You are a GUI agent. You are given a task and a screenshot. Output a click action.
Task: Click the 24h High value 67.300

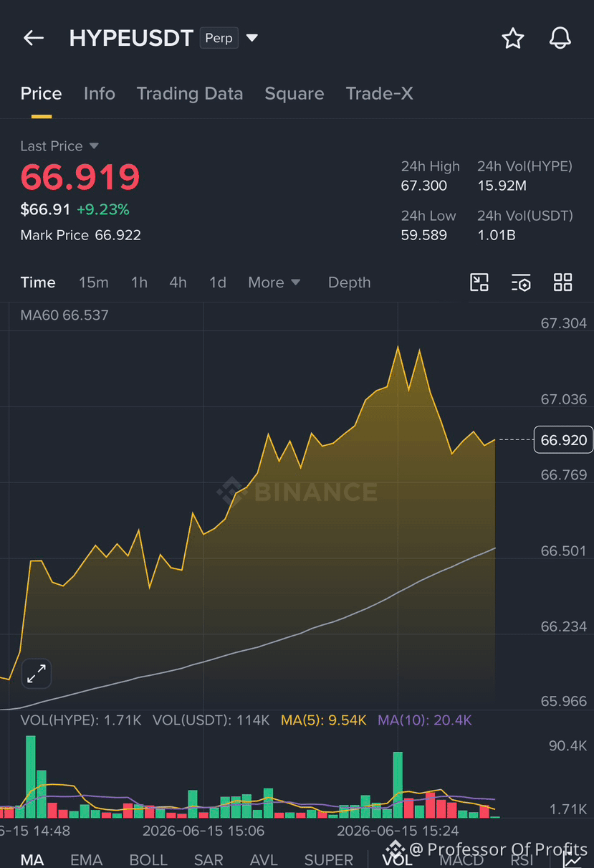point(424,186)
